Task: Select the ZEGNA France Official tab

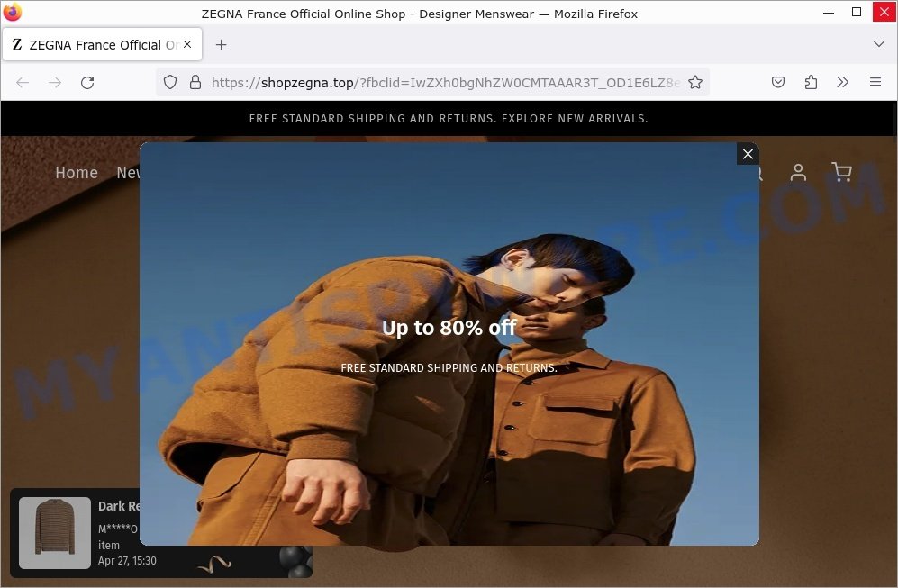Action: (x=102, y=44)
